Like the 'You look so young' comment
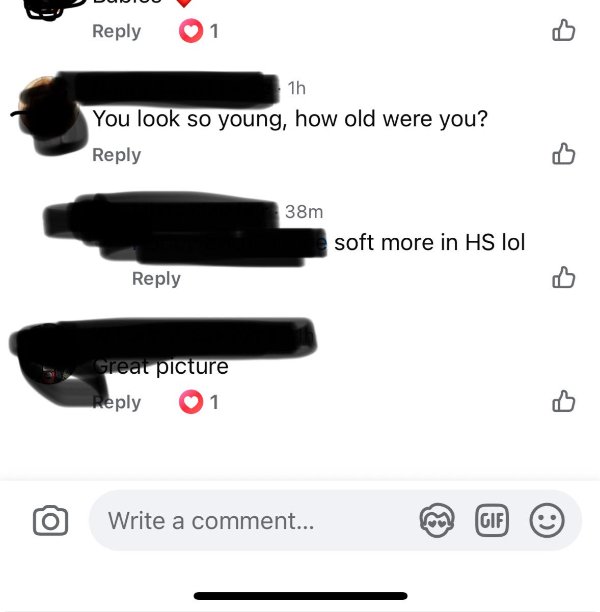 click(x=564, y=153)
